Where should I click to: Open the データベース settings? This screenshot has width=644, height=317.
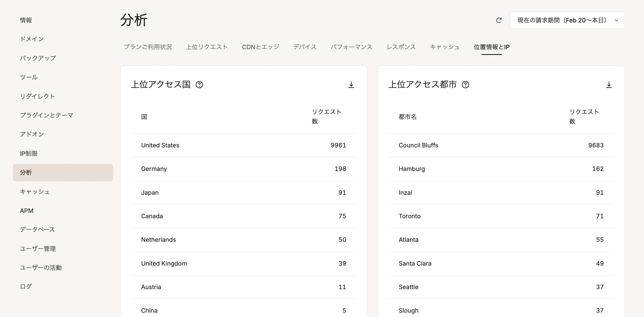pos(37,229)
